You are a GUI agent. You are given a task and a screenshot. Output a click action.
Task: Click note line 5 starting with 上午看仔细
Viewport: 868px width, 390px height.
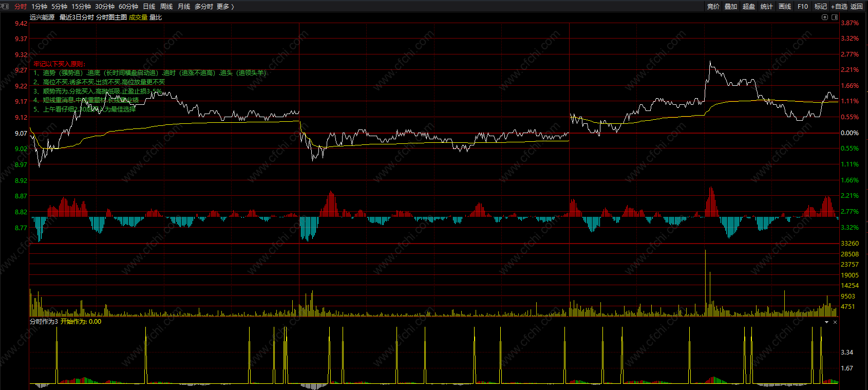pyautogui.click(x=85, y=109)
